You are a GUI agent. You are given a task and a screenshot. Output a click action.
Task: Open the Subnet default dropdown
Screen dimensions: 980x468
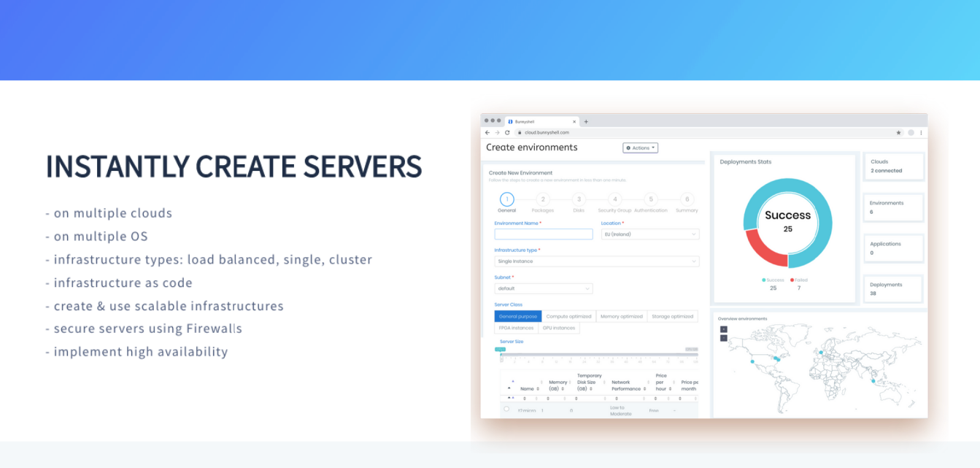[x=544, y=288]
